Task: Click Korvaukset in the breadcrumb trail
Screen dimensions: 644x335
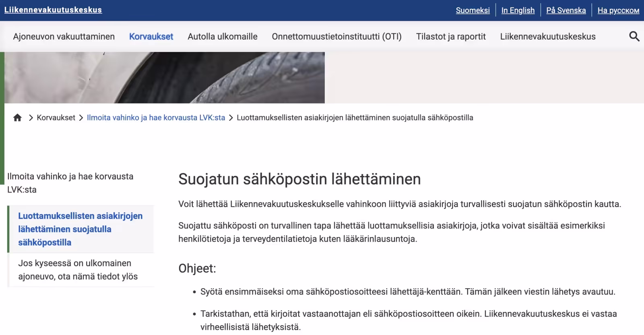Action: [x=56, y=118]
